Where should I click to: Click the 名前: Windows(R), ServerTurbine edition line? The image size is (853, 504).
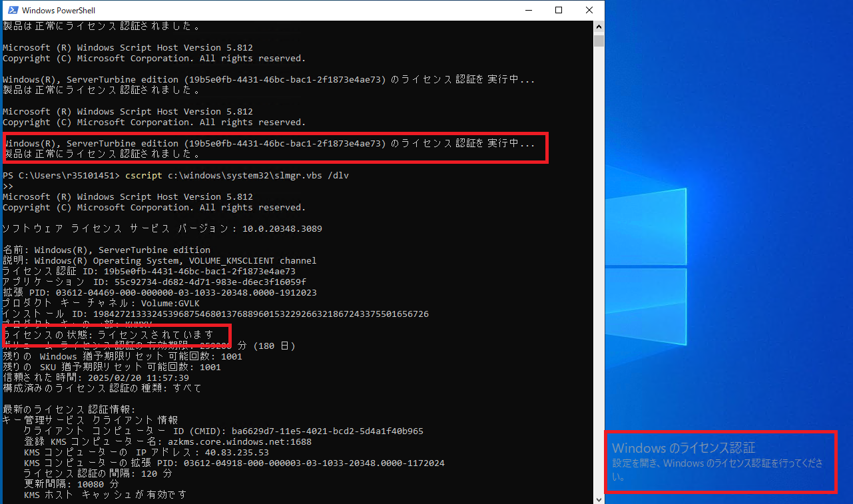pyautogui.click(x=107, y=250)
